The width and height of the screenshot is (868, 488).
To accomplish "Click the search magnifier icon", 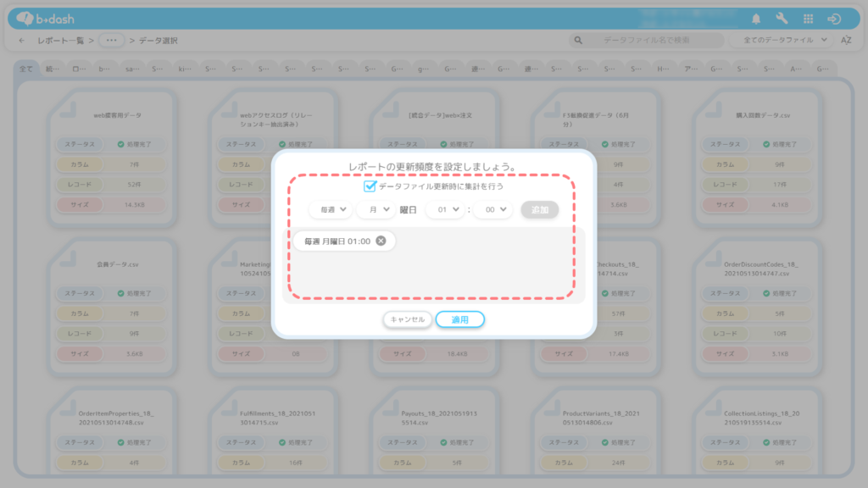I will coord(578,40).
